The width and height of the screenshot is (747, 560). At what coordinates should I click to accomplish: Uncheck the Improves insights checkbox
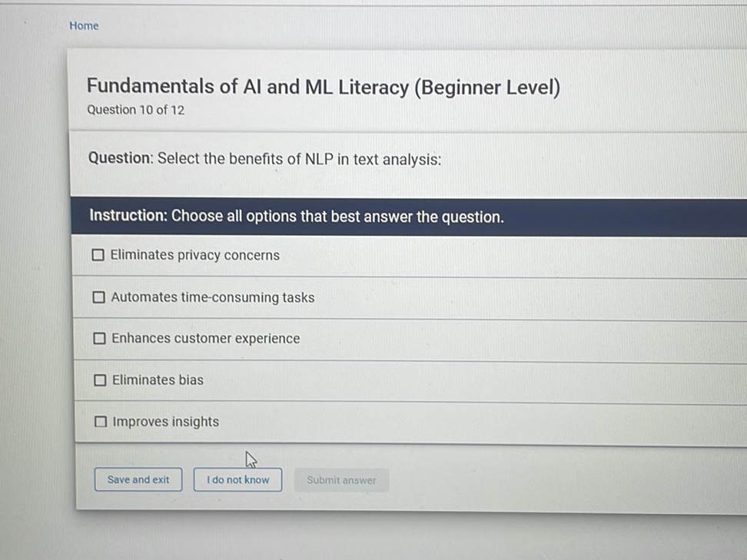99,421
